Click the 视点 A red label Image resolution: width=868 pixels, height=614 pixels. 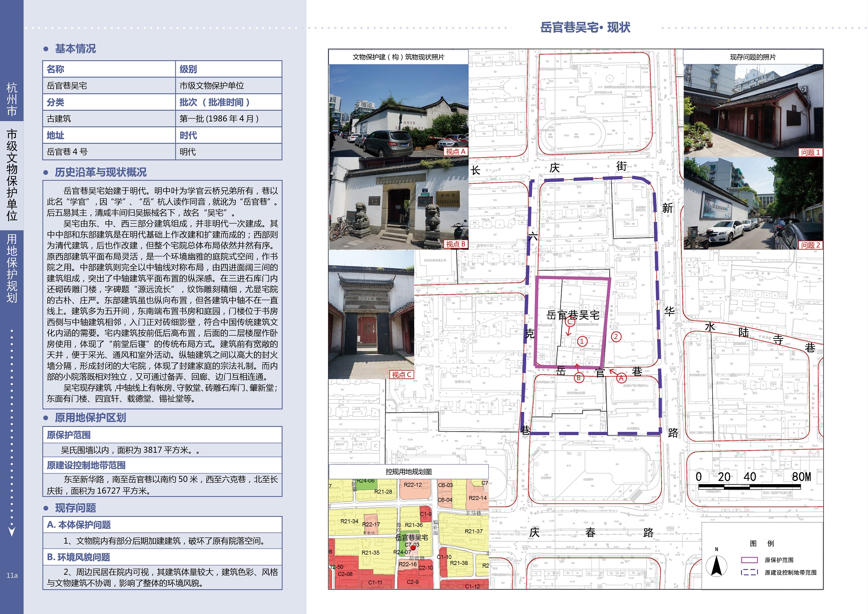tap(456, 152)
